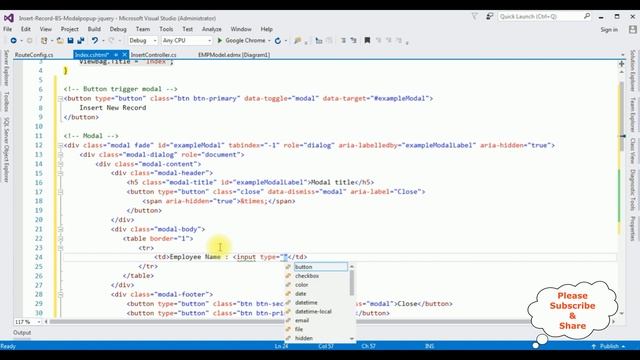Start debugging with the green play icon
640x360 pixels.
pos(220,40)
